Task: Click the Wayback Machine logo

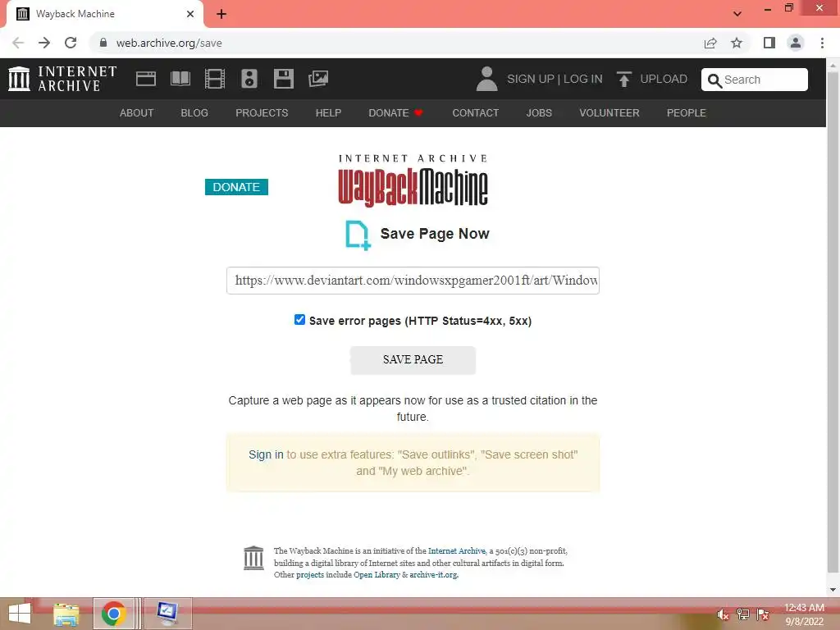Action: point(413,181)
